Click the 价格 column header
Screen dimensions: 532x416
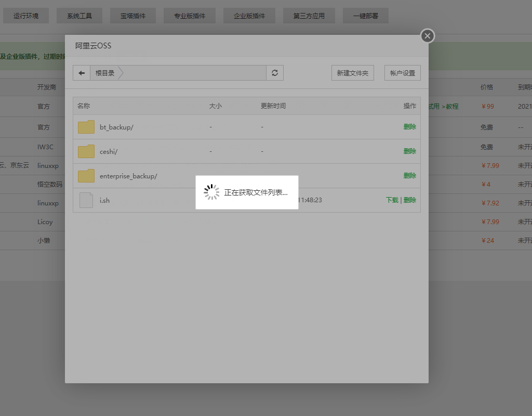point(487,87)
